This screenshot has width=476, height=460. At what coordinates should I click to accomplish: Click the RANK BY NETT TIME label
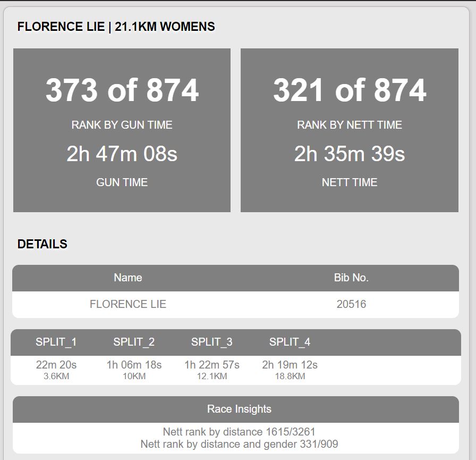point(350,125)
